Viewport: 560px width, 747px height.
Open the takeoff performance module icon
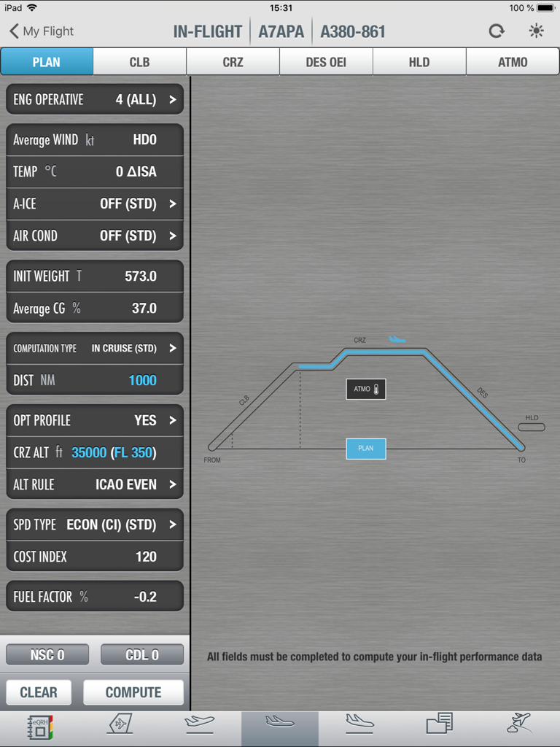coord(200,724)
